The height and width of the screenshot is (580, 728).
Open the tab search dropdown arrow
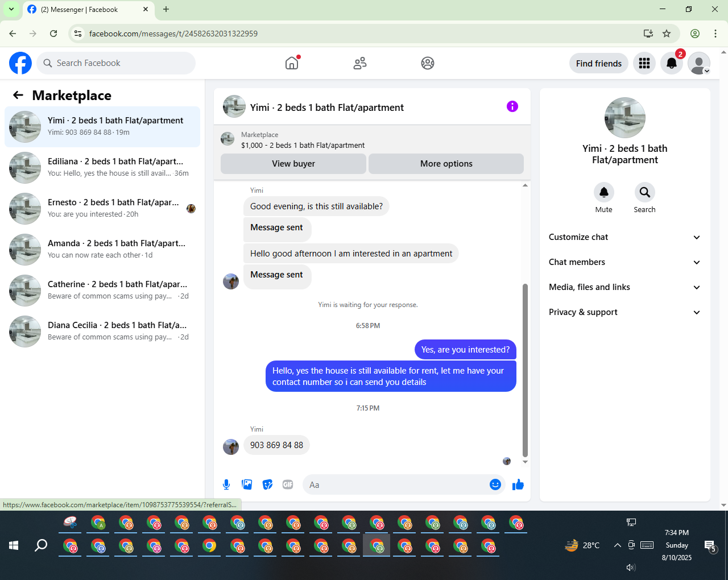[11, 9]
